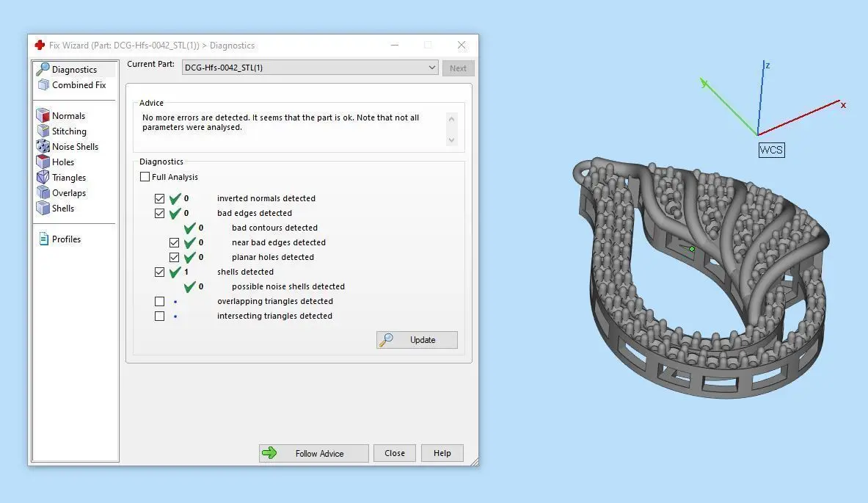The image size is (868, 503).
Task: Click Advice scrollbar down arrow
Action: point(451,140)
